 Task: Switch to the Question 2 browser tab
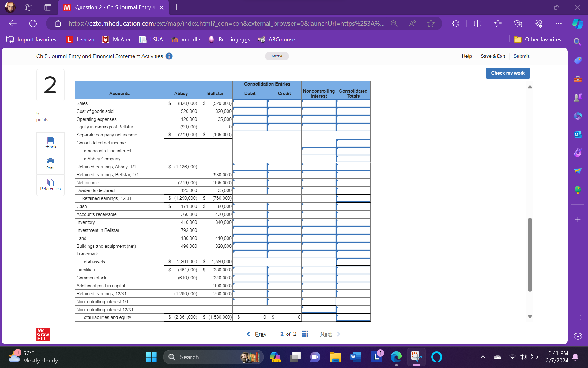tap(110, 7)
